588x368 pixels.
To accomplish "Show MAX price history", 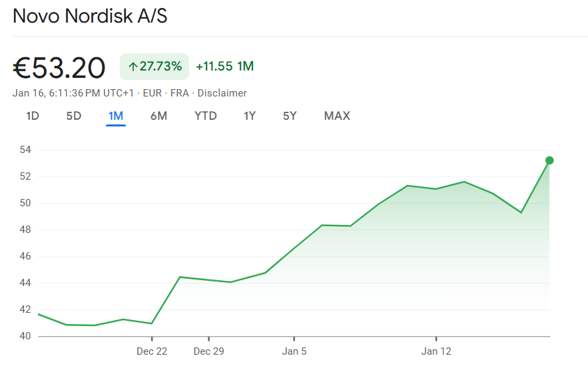I will tap(337, 116).
